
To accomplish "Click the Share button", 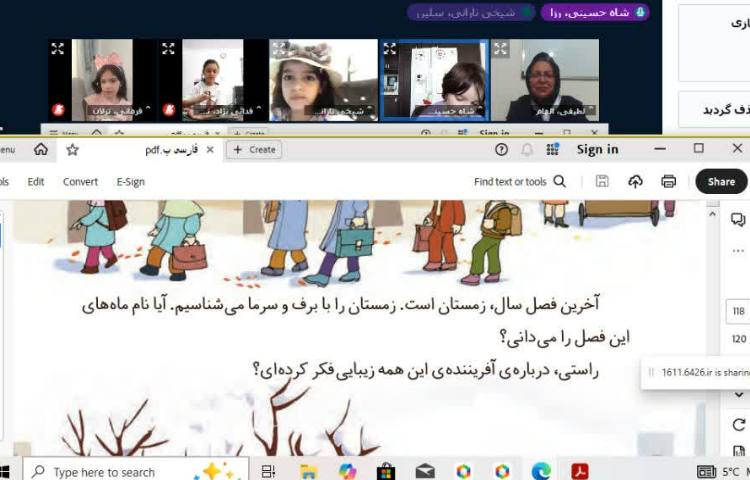I will 721,181.
